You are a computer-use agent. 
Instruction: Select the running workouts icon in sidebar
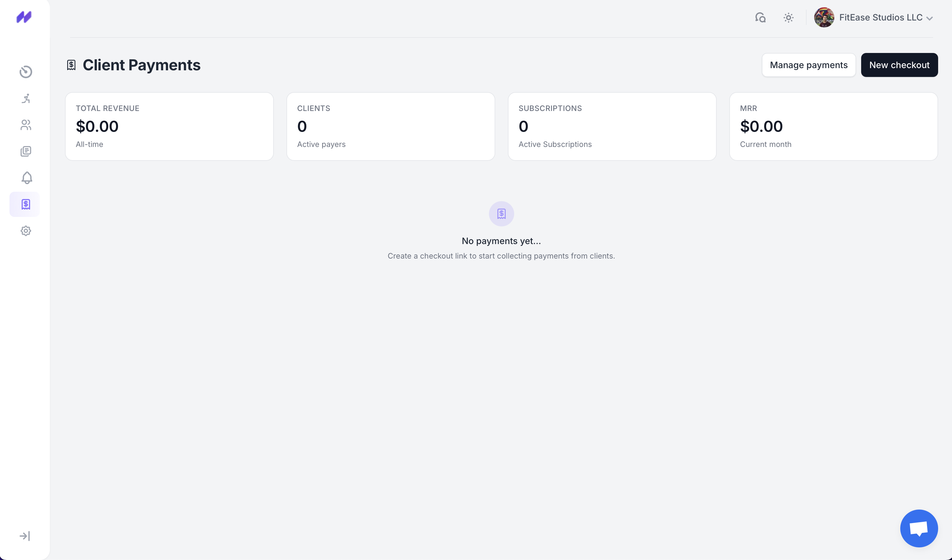[x=25, y=99]
